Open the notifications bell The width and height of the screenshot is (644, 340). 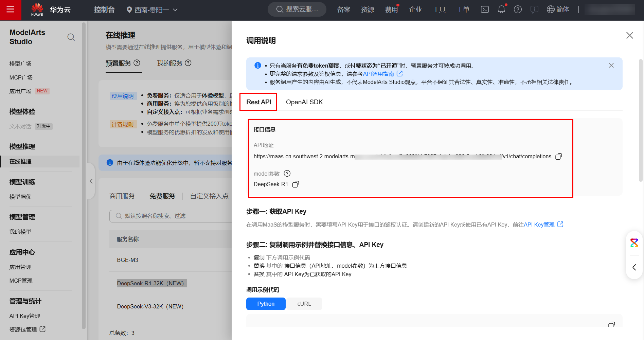501,10
